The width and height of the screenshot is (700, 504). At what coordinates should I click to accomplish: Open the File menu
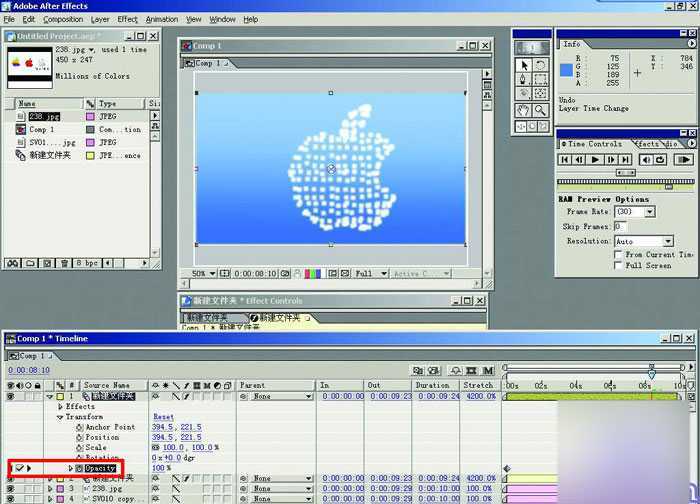[9, 19]
